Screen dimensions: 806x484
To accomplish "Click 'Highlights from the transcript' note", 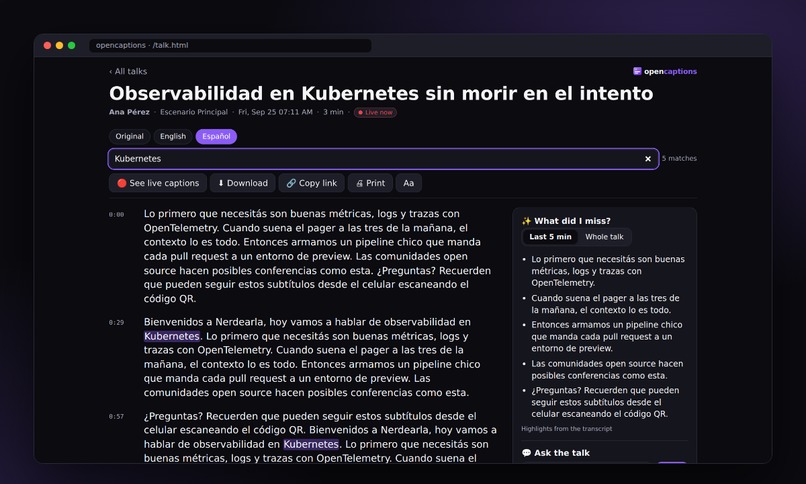I will tap(566, 429).
